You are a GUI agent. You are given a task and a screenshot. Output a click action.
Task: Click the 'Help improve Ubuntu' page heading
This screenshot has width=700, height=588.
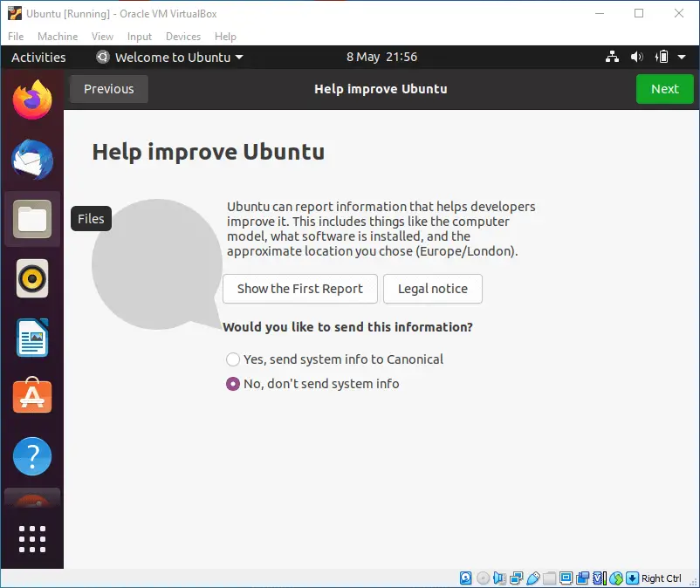[208, 152]
